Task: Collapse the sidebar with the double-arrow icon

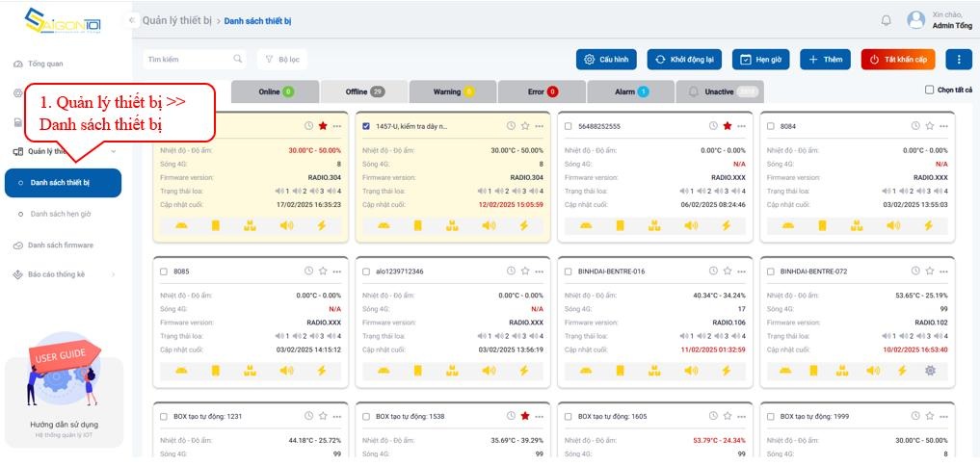Action: coord(131,20)
